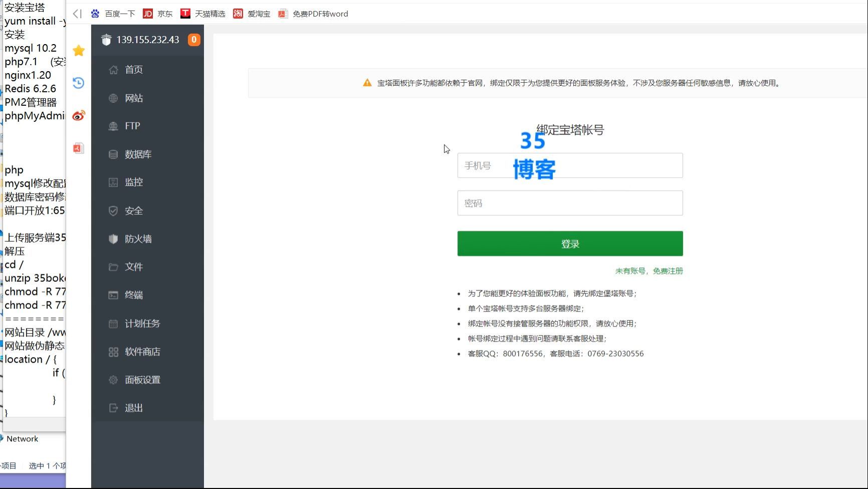The image size is (868, 489).
Task: Click the red PDF tool sidebar icon
Action: 79,148
